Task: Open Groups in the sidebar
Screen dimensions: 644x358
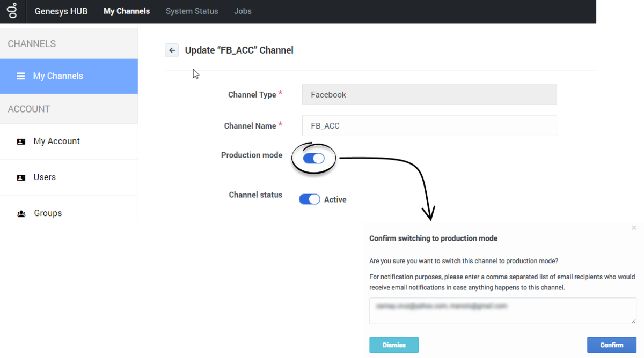Action: pyautogui.click(x=69, y=213)
